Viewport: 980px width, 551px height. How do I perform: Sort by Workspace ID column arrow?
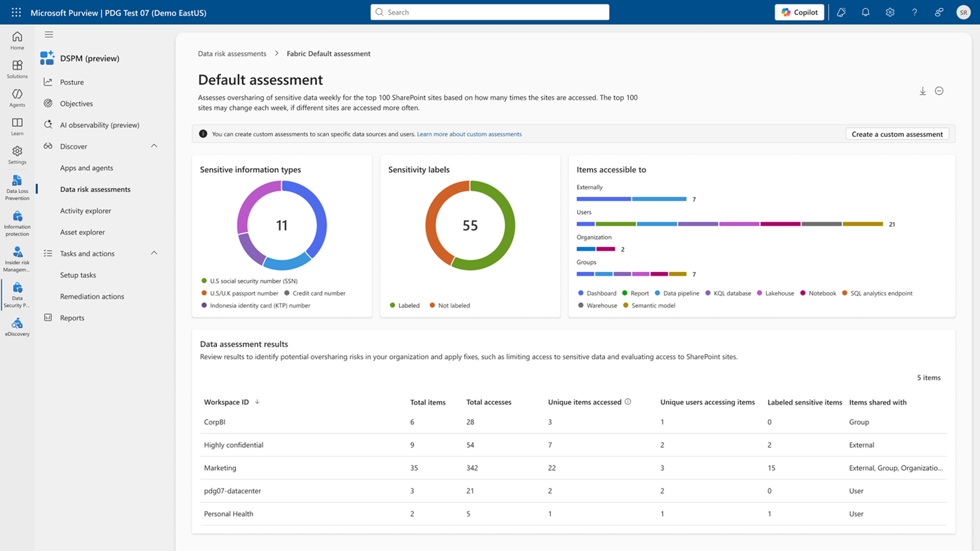click(257, 402)
